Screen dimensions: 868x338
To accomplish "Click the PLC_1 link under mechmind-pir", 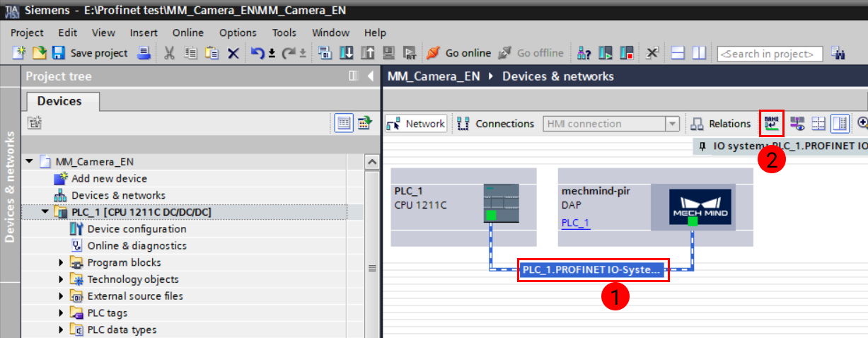I will click(575, 222).
